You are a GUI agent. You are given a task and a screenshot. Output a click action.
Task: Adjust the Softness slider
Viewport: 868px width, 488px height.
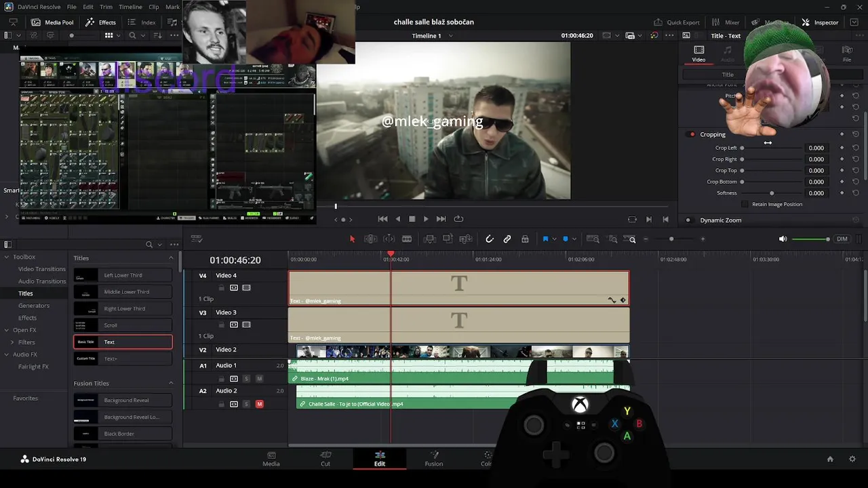pos(772,193)
